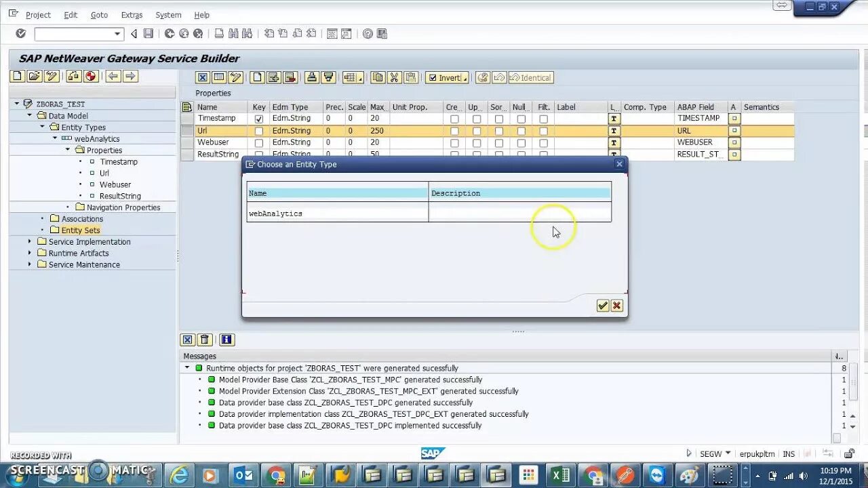
Task: Click the right arrow navigation icon in project toolbar
Action: point(130,76)
